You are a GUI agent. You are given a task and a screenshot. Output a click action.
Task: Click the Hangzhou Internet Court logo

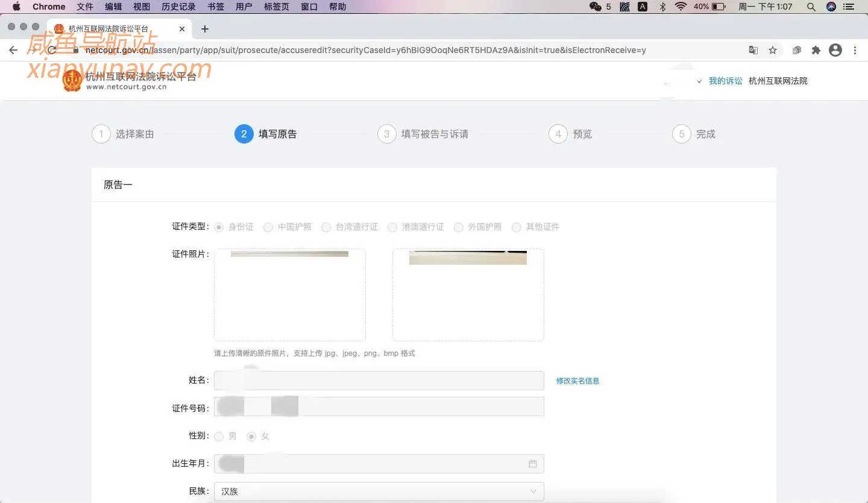72,80
